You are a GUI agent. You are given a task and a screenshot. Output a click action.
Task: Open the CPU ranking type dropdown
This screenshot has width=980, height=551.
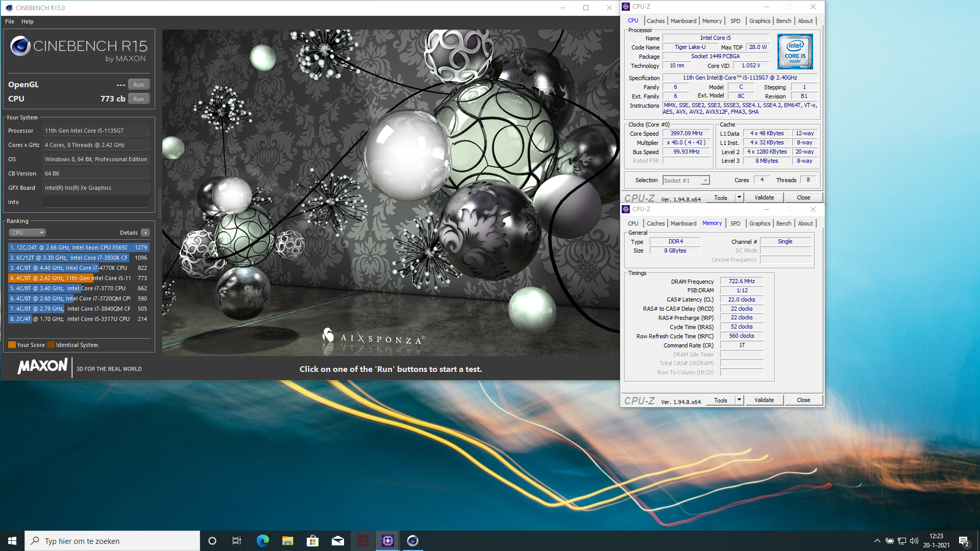pos(28,233)
